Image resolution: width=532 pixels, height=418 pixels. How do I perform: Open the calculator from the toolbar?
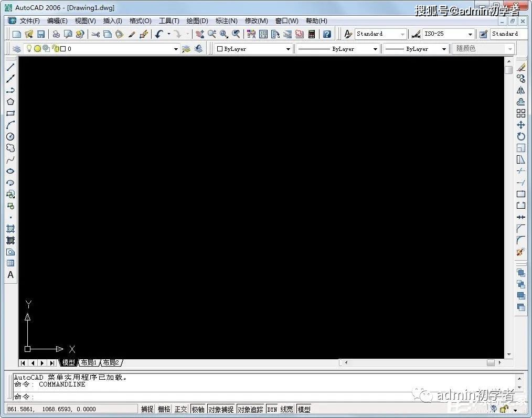point(312,34)
